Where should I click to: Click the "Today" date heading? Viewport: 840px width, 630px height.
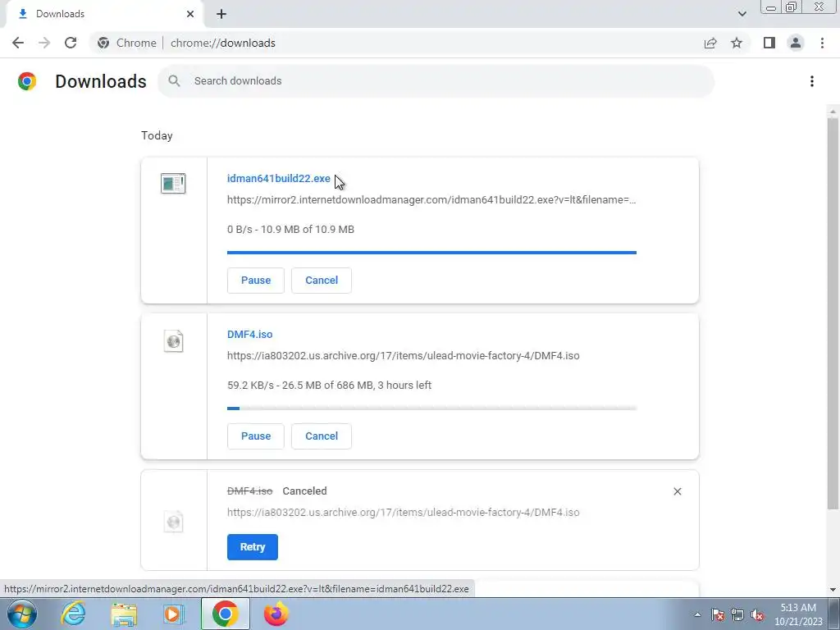point(157,135)
